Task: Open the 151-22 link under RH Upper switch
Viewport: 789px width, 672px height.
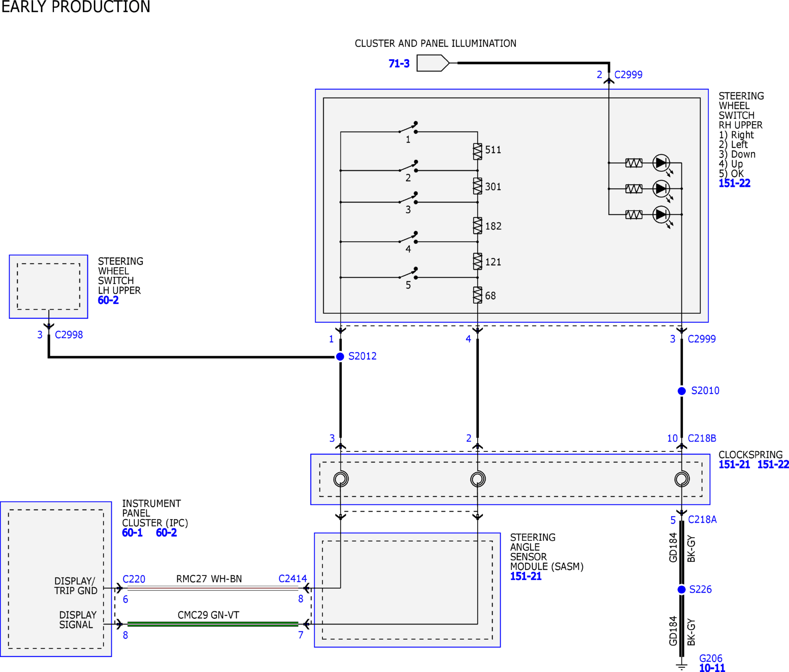Action: [x=734, y=183]
